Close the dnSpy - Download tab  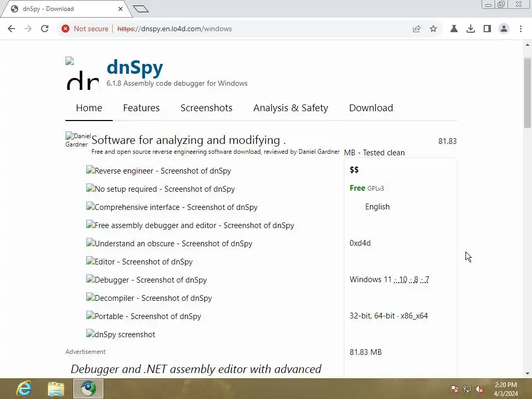click(x=121, y=9)
